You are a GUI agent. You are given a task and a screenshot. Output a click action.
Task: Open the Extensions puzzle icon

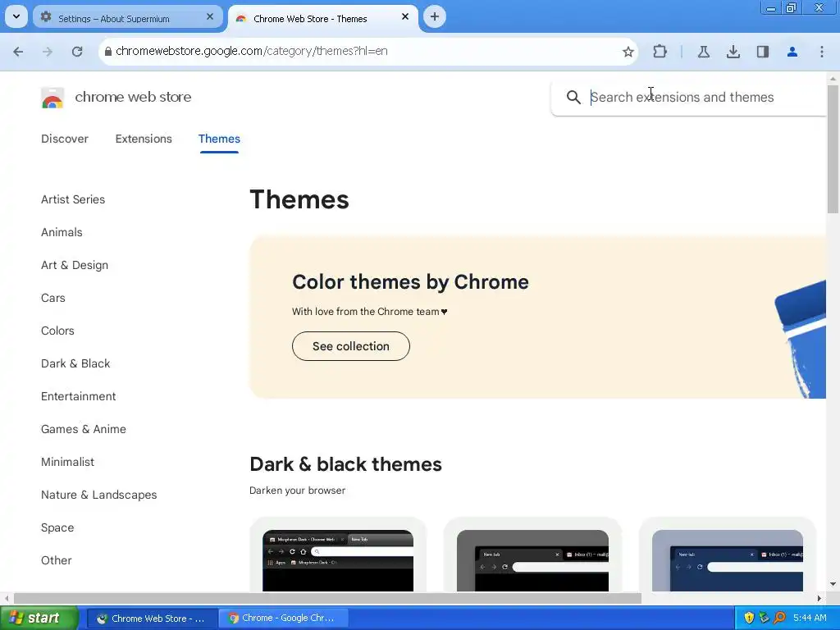click(x=660, y=52)
